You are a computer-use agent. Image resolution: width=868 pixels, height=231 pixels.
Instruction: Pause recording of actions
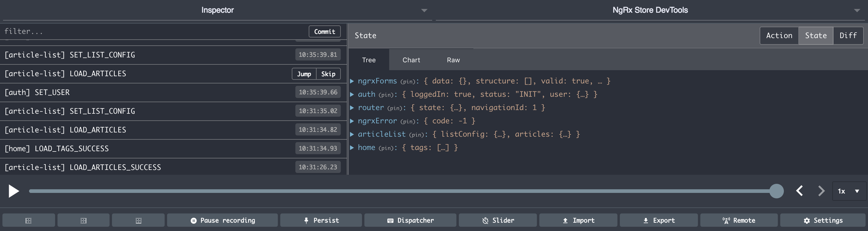pyautogui.click(x=222, y=220)
